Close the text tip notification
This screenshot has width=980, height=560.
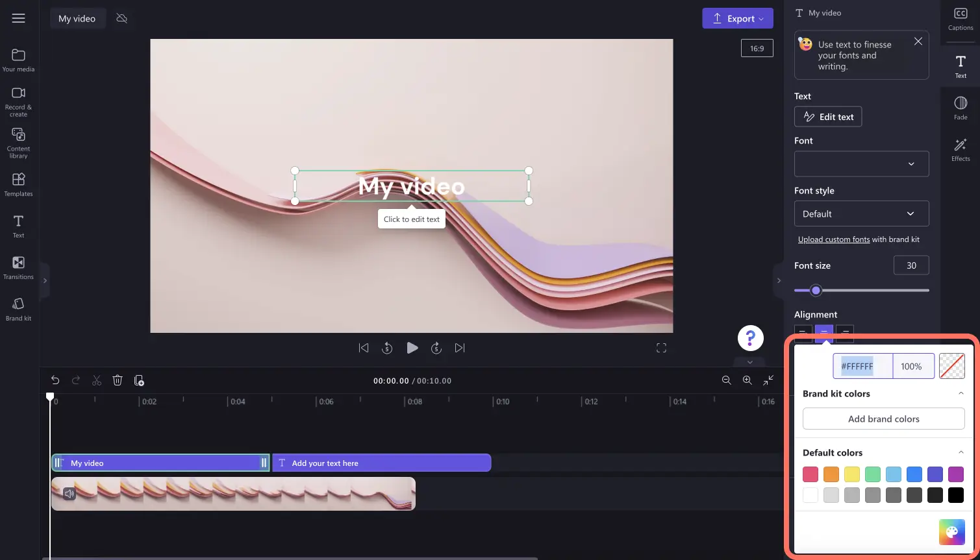pos(918,42)
